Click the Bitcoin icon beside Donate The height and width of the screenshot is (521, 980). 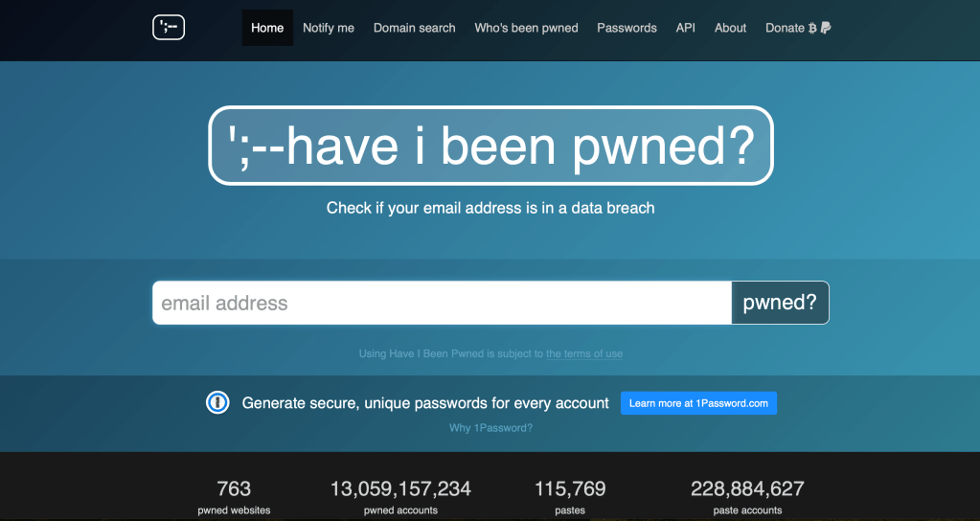coord(812,29)
